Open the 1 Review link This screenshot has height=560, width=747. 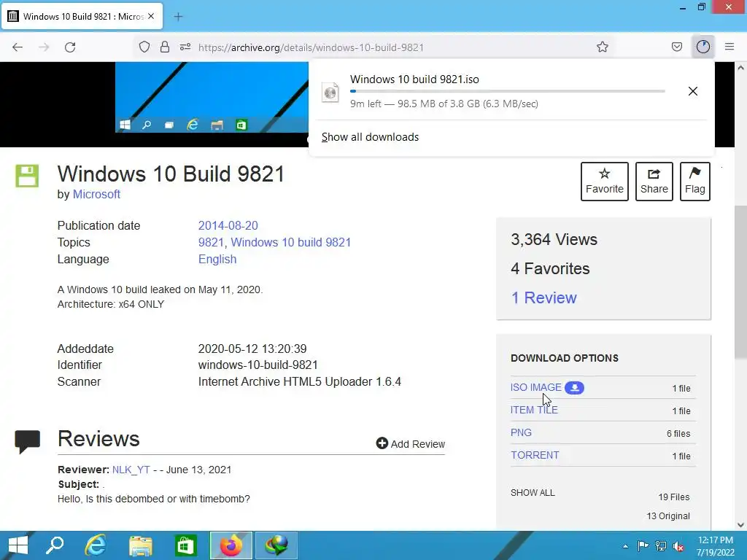[x=543, y=297]
